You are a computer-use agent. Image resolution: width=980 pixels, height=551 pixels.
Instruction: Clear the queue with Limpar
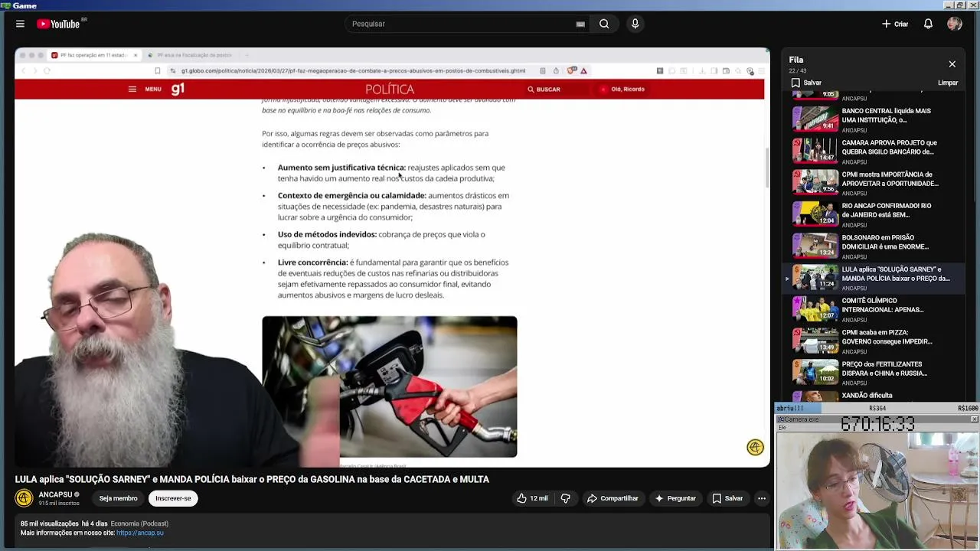(948, 83)
